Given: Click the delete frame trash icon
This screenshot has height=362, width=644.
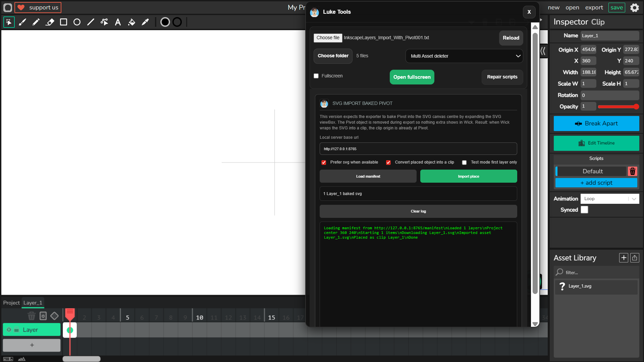Looking at the screenshot, I should (32, 316).
